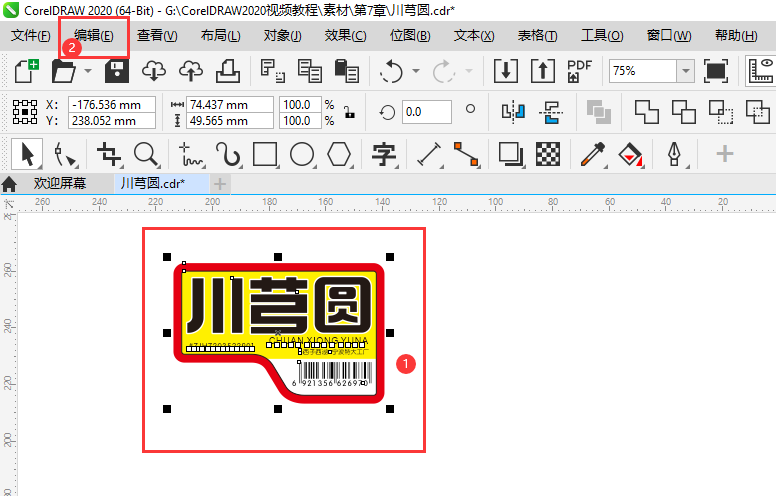The height and width of the screenshot is (496, 776).
Task: Open the 位图(B) menu
Action: click(x=410, y=36)
